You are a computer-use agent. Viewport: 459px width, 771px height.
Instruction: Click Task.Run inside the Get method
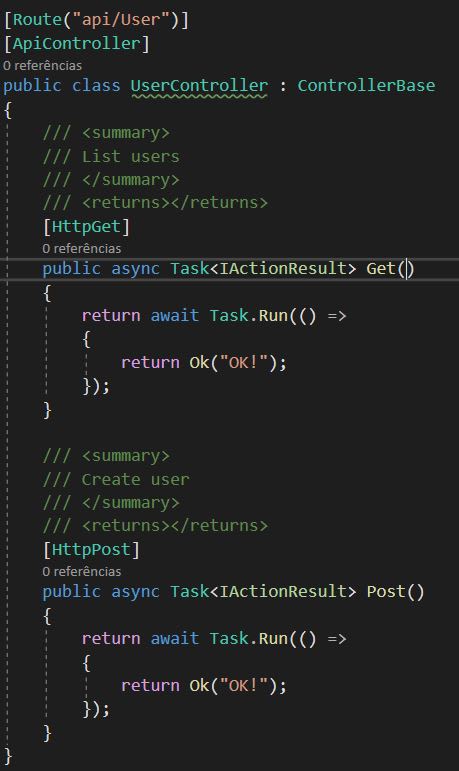(x=248, y=315)
